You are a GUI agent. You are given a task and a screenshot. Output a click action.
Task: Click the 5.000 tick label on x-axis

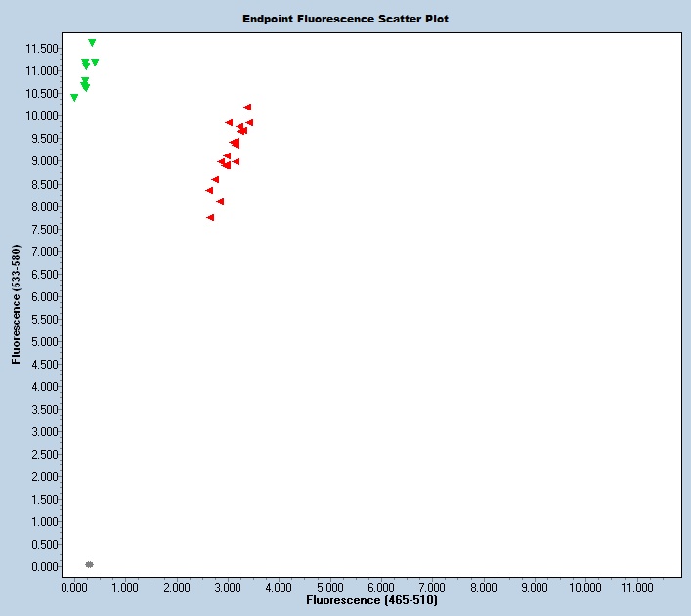point(330,588)
